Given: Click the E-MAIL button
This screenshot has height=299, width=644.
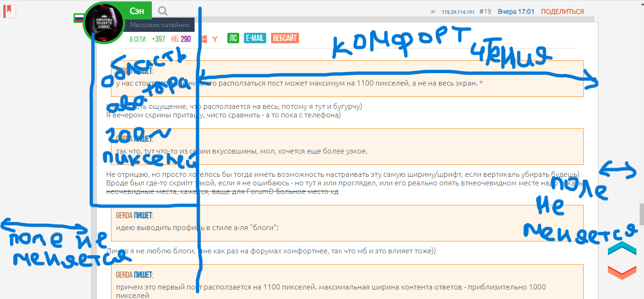Looking at the screenshot, I should [255, 39].
